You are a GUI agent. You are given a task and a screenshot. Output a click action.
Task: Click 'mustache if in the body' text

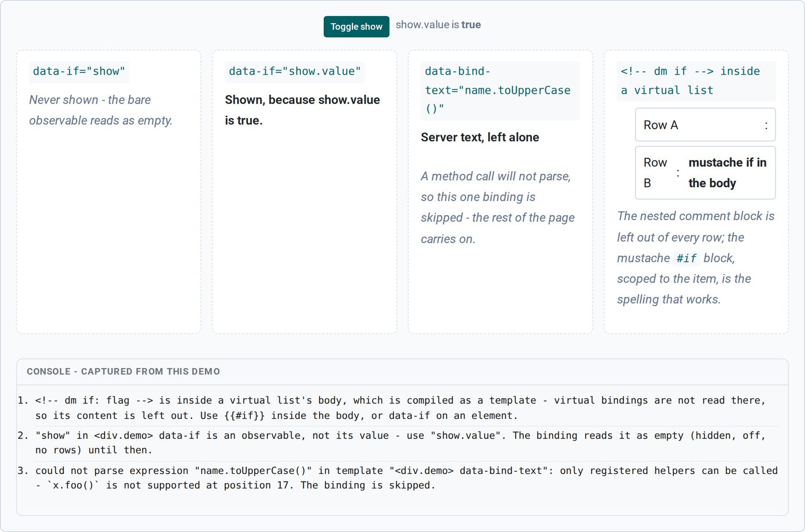coord(727,173)
